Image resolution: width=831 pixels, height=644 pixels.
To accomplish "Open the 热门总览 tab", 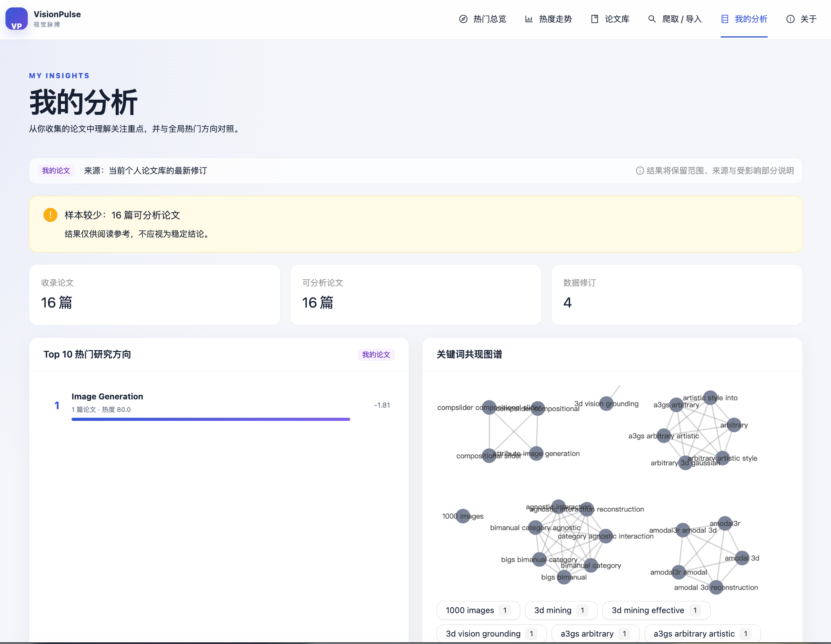I will (x=483, y=19).
